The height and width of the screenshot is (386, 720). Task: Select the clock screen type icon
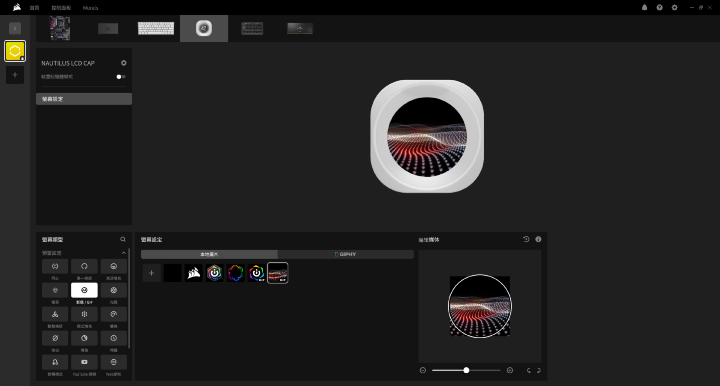coord(113,338)
